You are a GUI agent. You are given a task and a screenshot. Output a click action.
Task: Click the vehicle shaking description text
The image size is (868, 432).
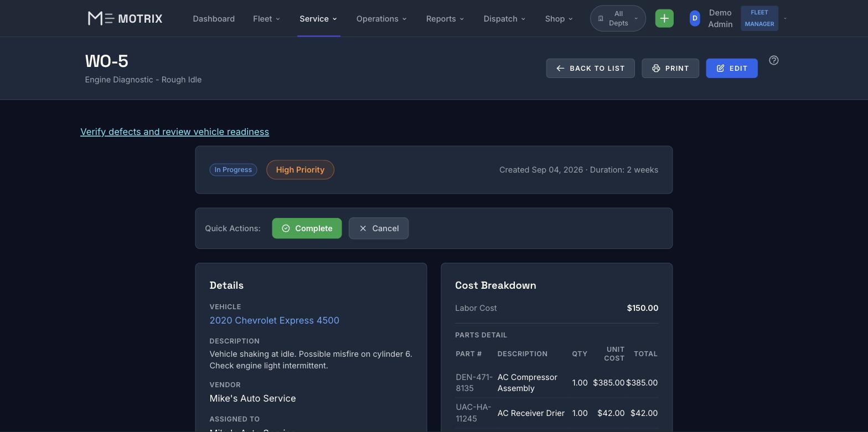pyautogui.click(x=311, y=360)
